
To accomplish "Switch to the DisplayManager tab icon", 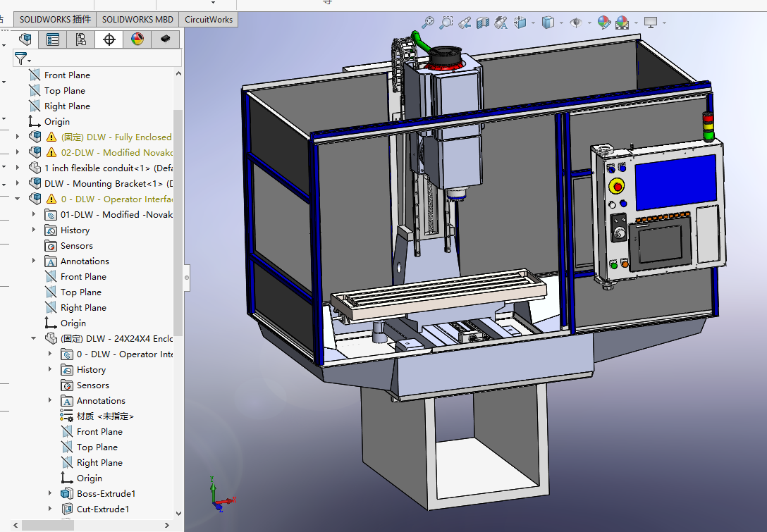I will click(137, 39).
